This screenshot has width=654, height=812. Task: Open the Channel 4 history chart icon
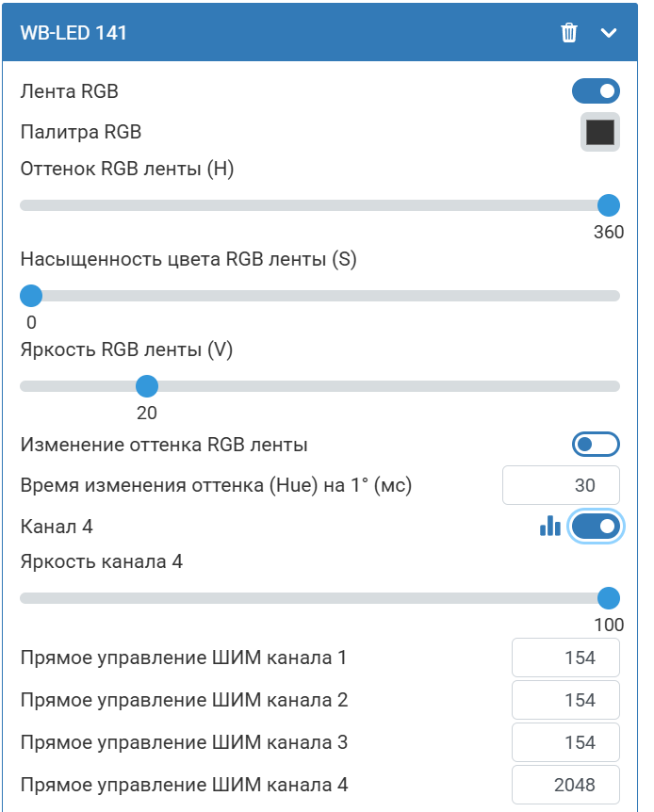(549, 526)
